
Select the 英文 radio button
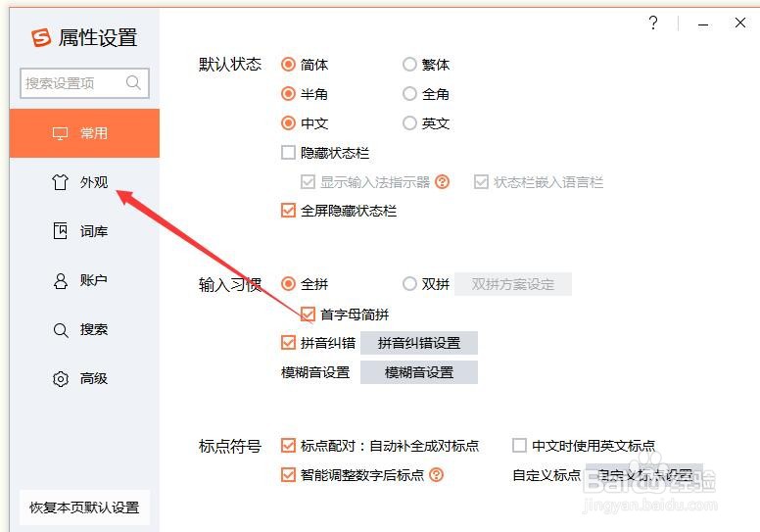pos(409,123)
